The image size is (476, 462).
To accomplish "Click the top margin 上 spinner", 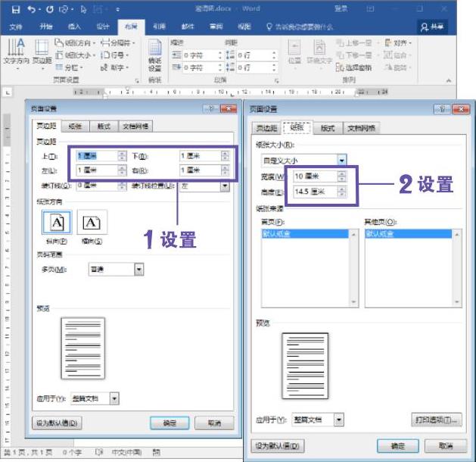I will [122, 156].
